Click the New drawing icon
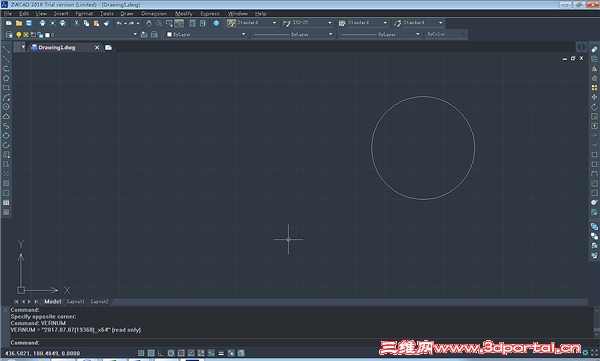This screenshot has height=361, width=600. click(9, 23)
